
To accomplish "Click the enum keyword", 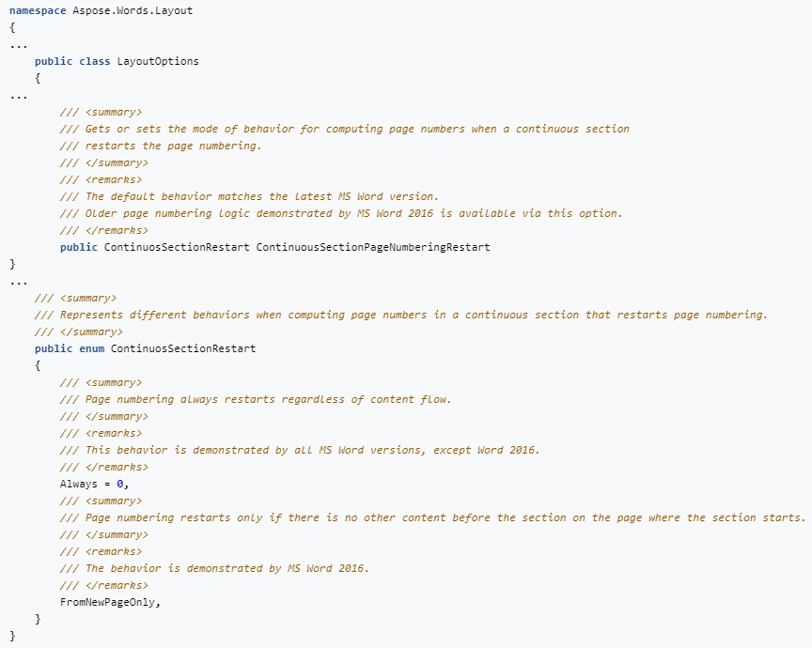I will click(91, 348).
